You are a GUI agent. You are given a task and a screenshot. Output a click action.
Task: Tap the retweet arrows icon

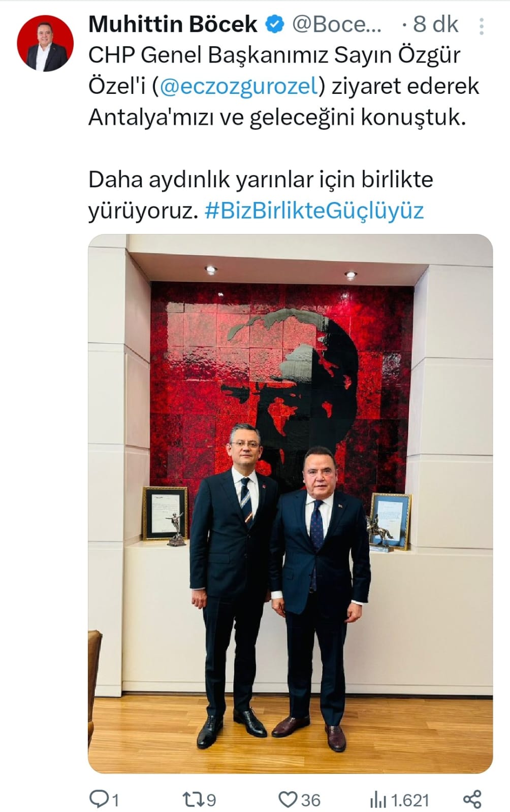coord(193,800)
